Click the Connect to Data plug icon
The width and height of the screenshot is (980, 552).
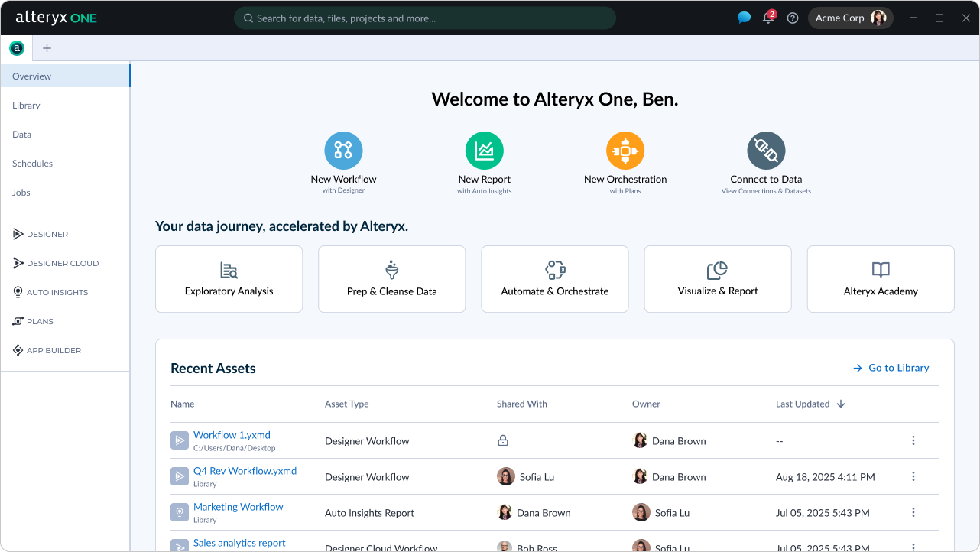766,150
